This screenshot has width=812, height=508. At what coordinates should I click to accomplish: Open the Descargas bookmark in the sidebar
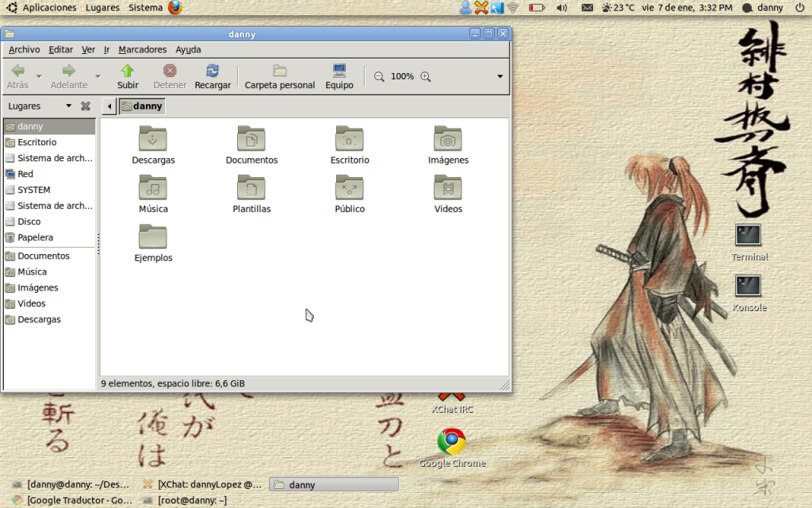(x=50, y=320)
